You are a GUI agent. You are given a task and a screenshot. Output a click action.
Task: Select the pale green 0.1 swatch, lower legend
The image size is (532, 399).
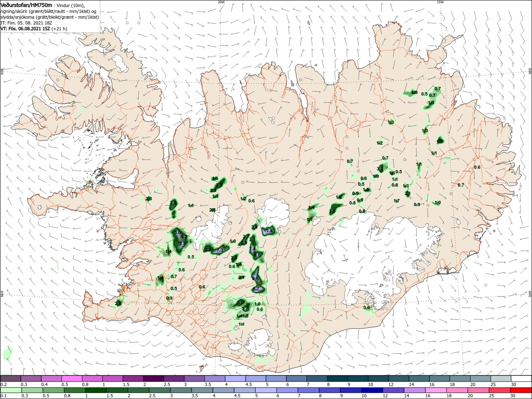pyautogui.click(x=11, y=390)
